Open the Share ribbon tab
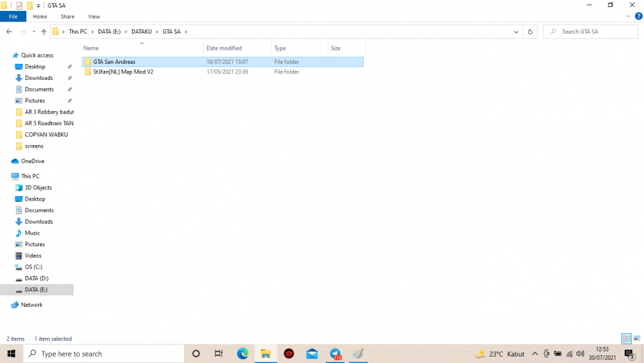 68,17
